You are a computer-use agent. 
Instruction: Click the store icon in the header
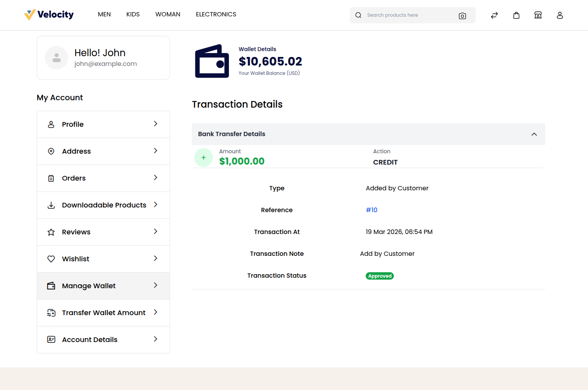tap(538, 15)
